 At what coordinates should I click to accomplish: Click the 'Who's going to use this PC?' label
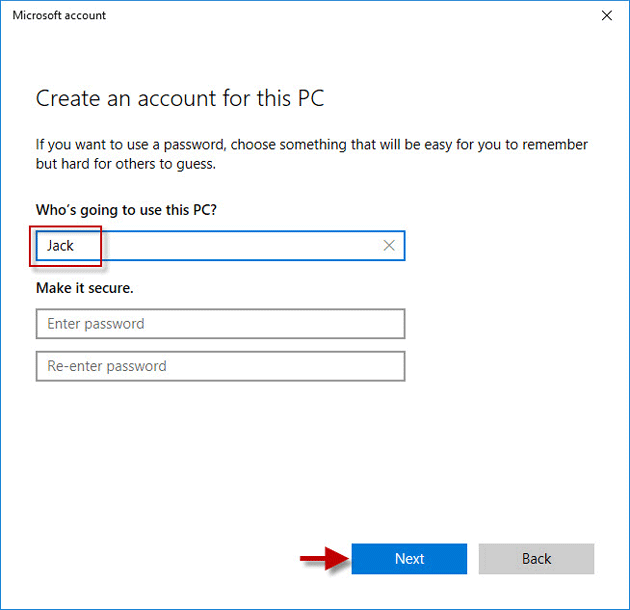coord(126,210)
